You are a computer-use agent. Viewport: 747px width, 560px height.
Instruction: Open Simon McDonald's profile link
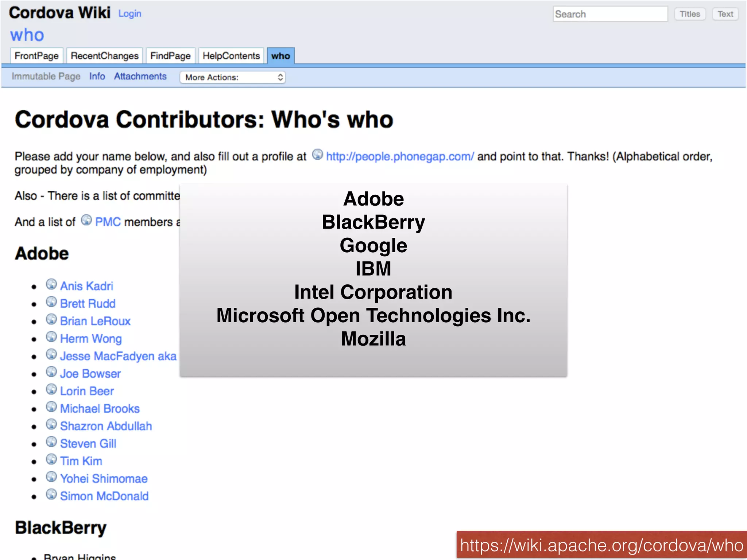pos(104,496)
